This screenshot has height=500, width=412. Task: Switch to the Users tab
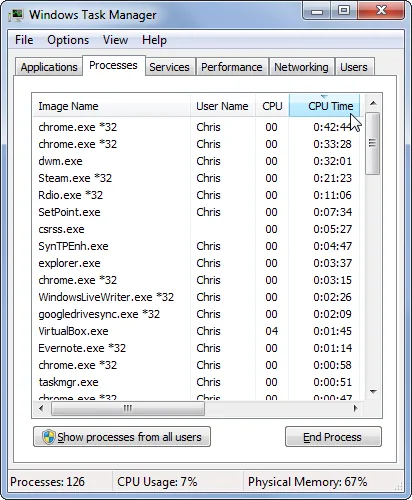pyautogui.click(x=354, y=67)
